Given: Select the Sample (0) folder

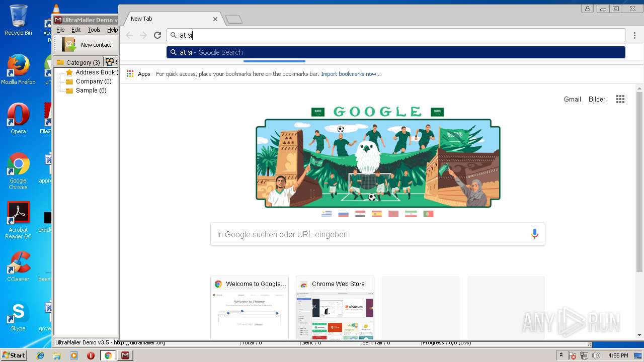Looking at the screenshot, I should [86, 90].
